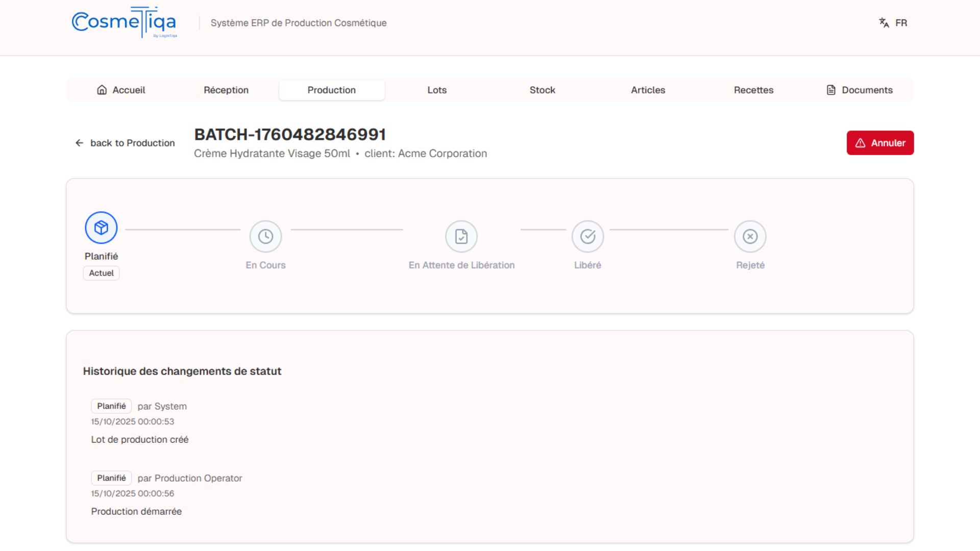Follow the back to Production link
The height and width of the screenshot is (551, 980).
point(132,143)
